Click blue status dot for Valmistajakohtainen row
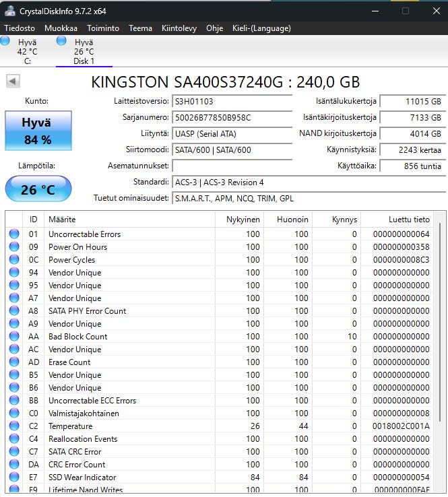448x497 pixels. pyautogui.click(x=14, y=413)
